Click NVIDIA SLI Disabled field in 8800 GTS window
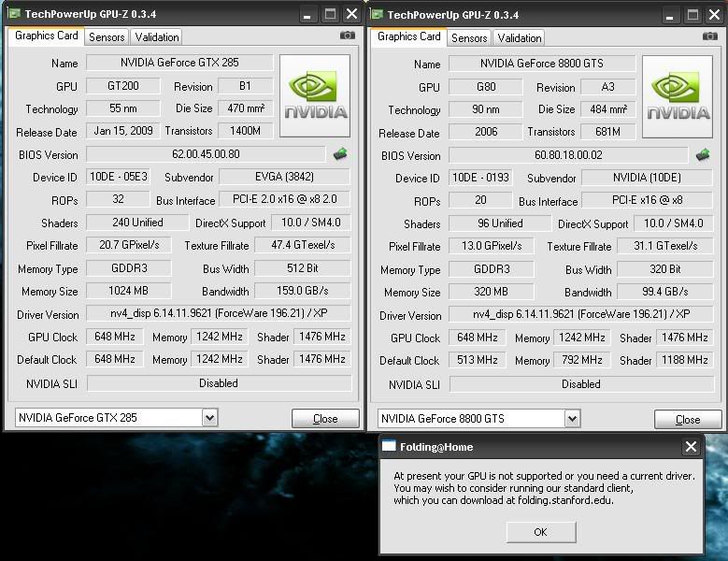Screen dimensions: 728x561 click(581, 384)
